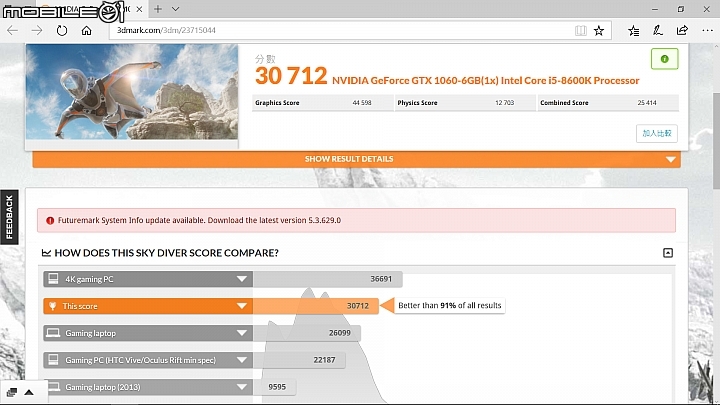Share this web page
Screen dimensions: 720x405
click(682, 30)
